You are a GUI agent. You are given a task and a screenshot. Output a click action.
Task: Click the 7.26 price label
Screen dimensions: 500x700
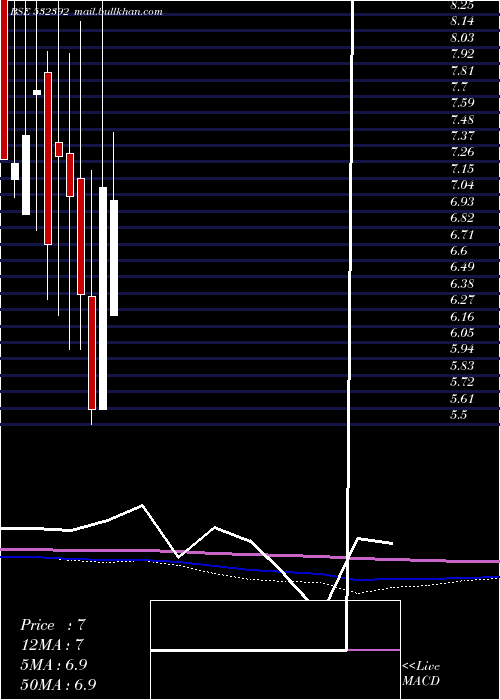pos(462,152)
